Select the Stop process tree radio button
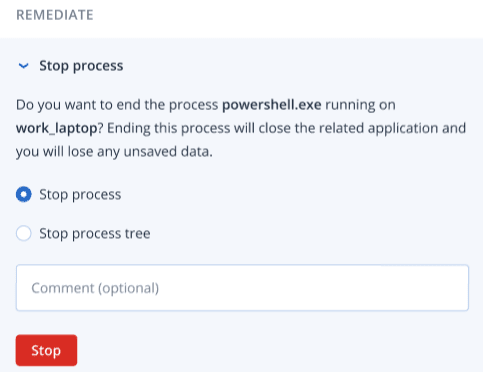 [24, 233]
